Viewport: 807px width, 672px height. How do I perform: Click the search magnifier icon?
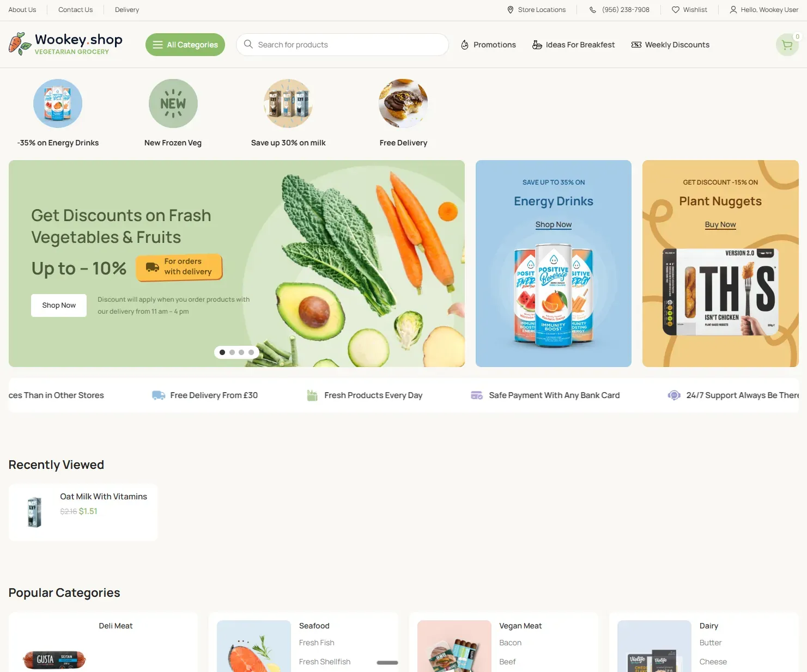[248, 44]
